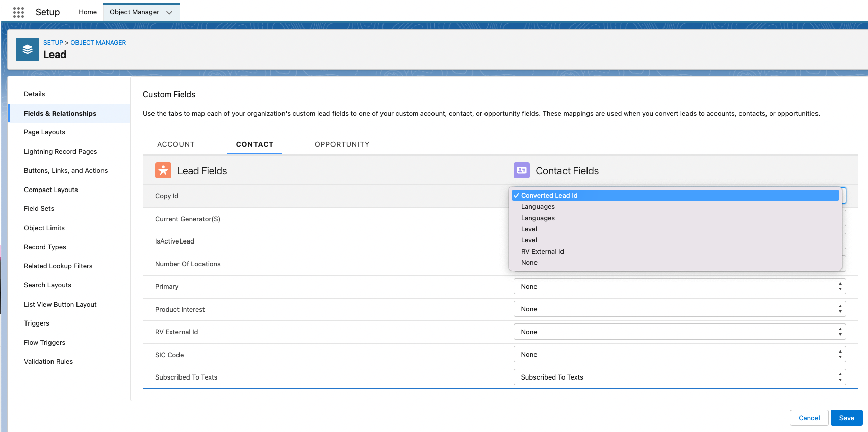Follow the SETUP breadcrumb link
The height and width of the screenshot is (432, 868).
tap(53, 43)
